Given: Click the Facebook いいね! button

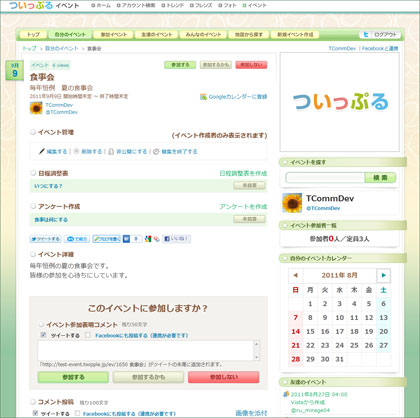Looking at the screenshot, I should (x=176, y=239).
